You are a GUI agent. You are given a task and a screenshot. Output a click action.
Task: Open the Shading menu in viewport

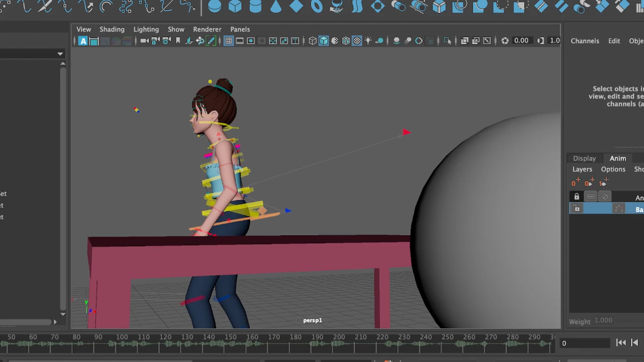coord(112,29)
